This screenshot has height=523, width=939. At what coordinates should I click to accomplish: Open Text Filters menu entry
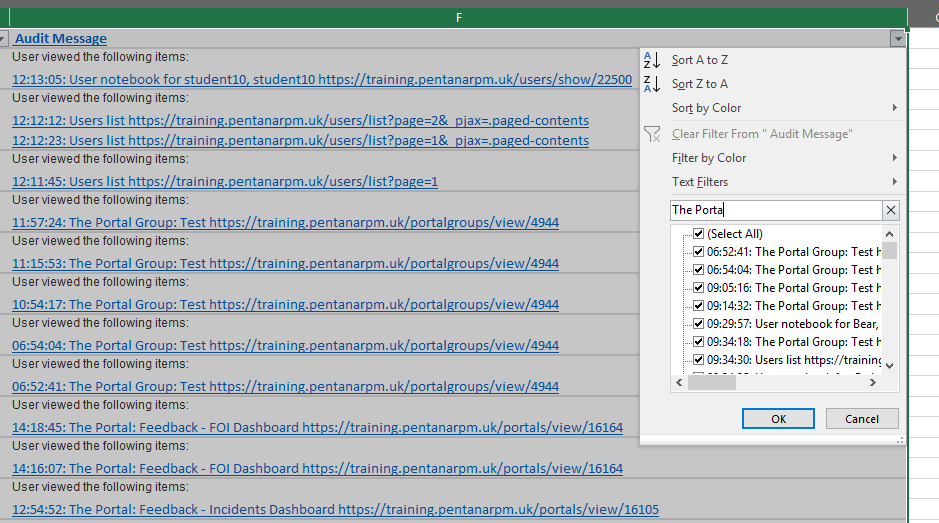(699, 182)
